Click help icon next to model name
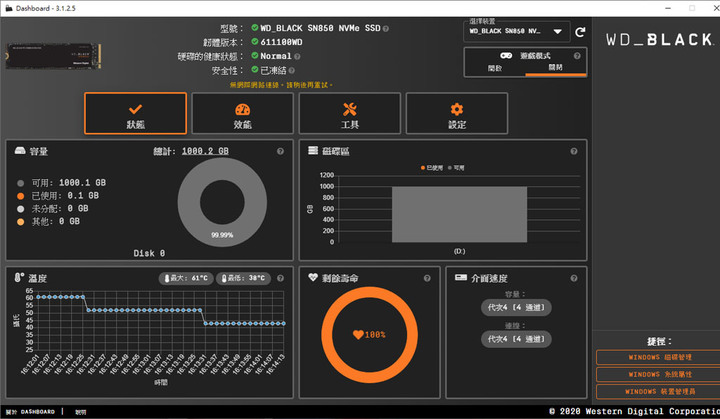720x419 pixels. pos(386,28)
